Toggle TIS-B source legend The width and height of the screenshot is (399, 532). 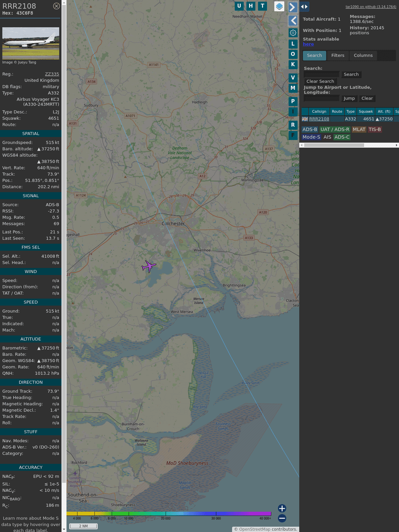click(x=375, y=130)
